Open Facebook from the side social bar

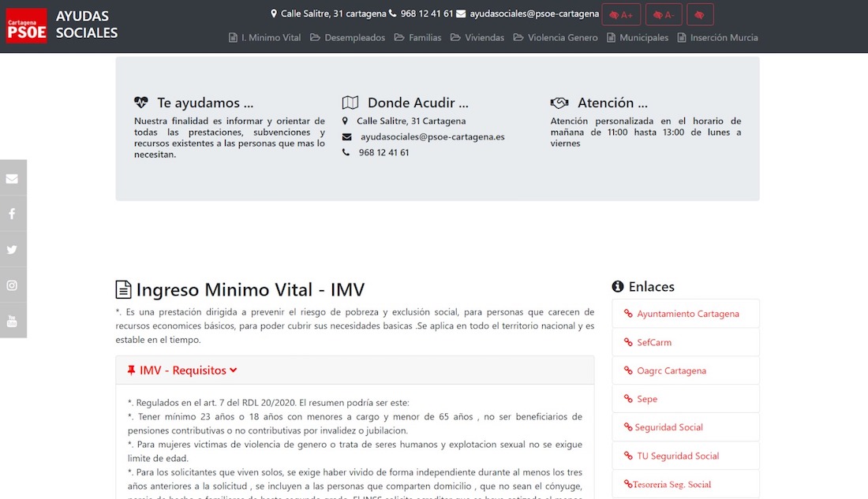(13, 214)
